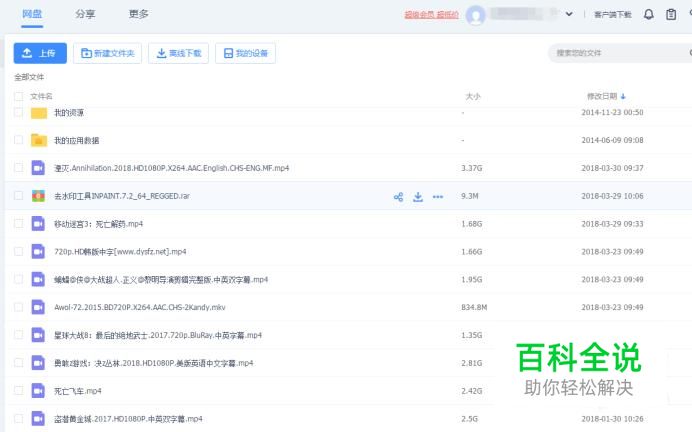Open the notification bell icon
This screenshot has width=692, height=432.
tap(649, 15)
